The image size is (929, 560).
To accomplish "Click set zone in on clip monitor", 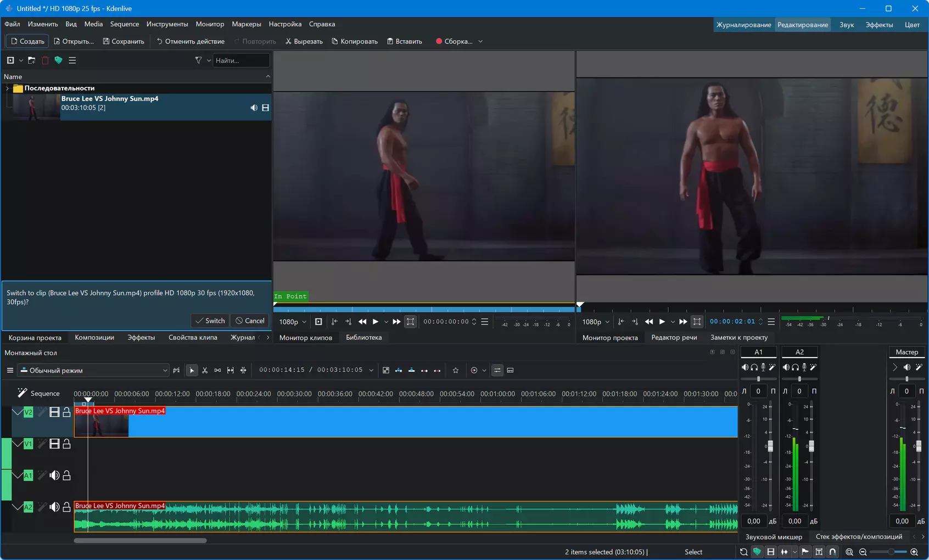I will coord(334,322).
